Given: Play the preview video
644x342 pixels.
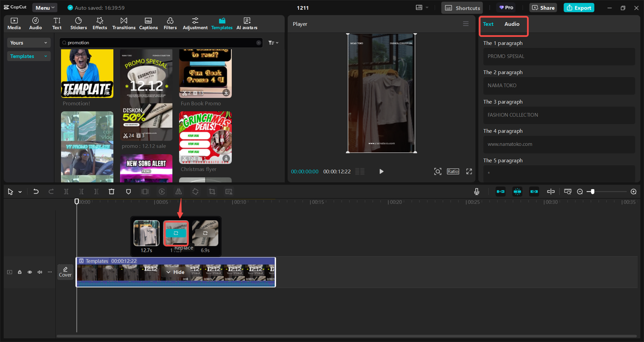Looking at the screenshot, I should pyautogui.click(x=381, y=172).
